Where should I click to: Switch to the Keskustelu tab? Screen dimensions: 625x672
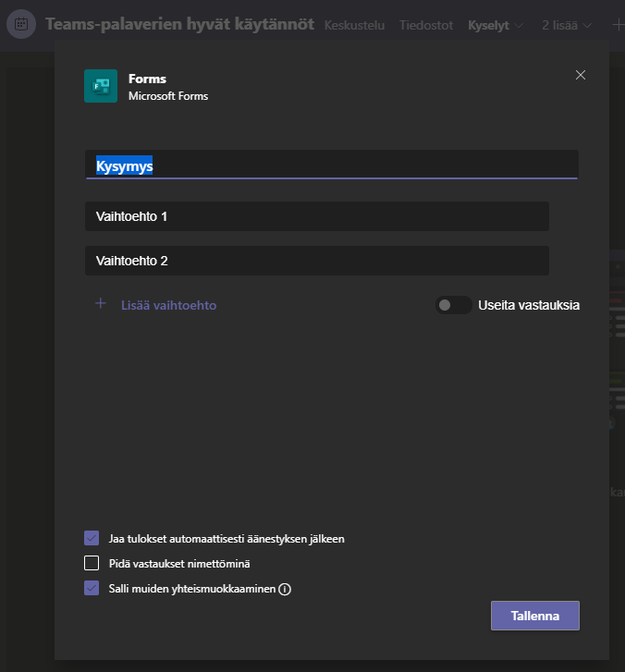click(x=356, y=25)
